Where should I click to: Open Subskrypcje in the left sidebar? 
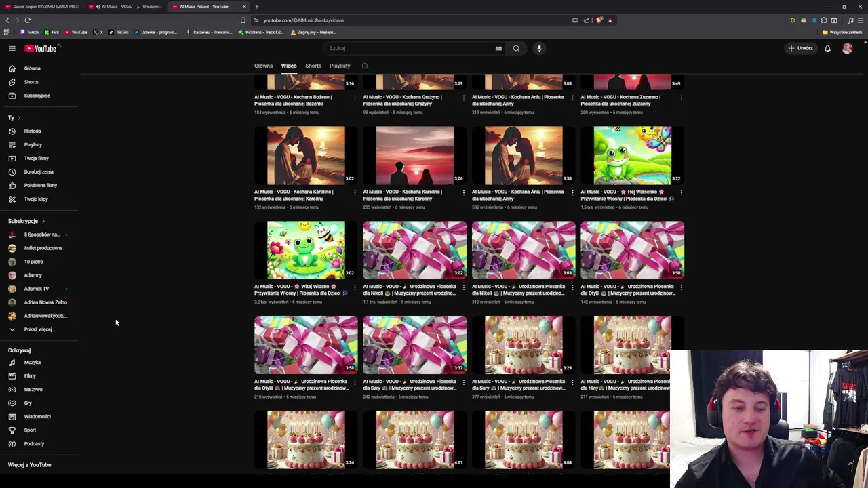tap(41, 96)
